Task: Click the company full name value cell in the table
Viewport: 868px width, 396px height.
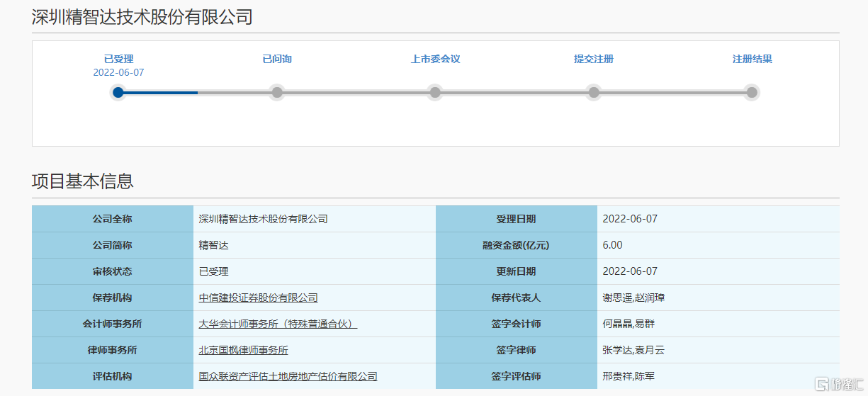Action: tap(315, 220)
